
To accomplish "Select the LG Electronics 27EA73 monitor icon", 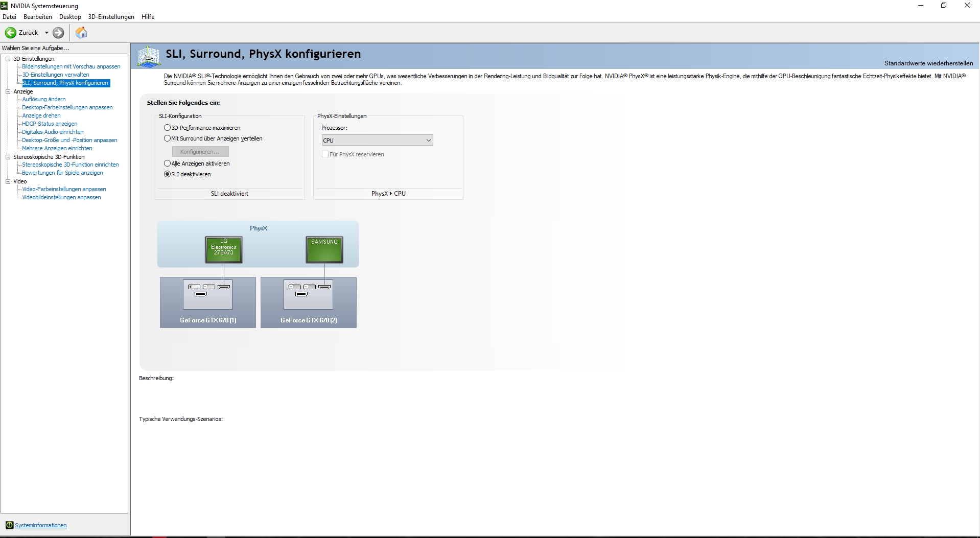I will (x=224, y=250).
